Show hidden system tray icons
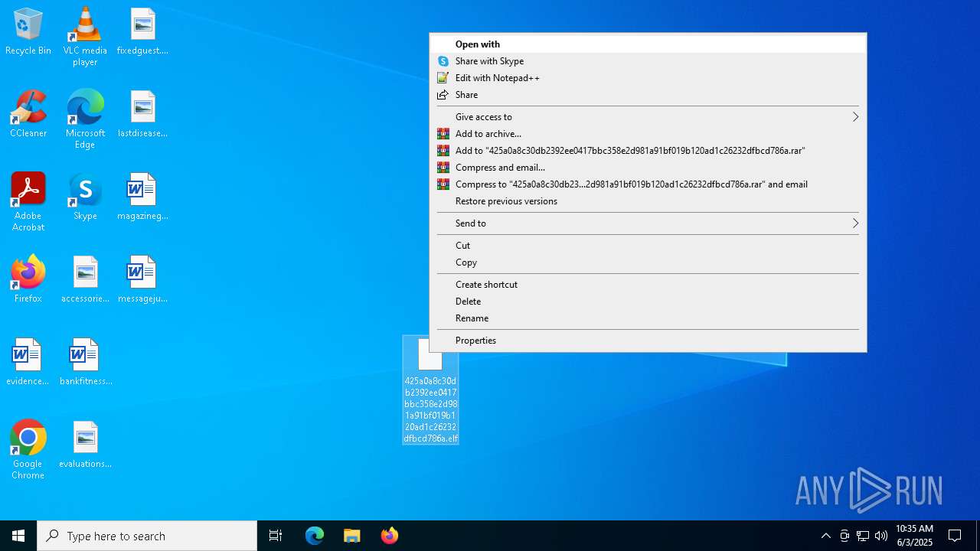The image size is (980, 551). (825, 536)
